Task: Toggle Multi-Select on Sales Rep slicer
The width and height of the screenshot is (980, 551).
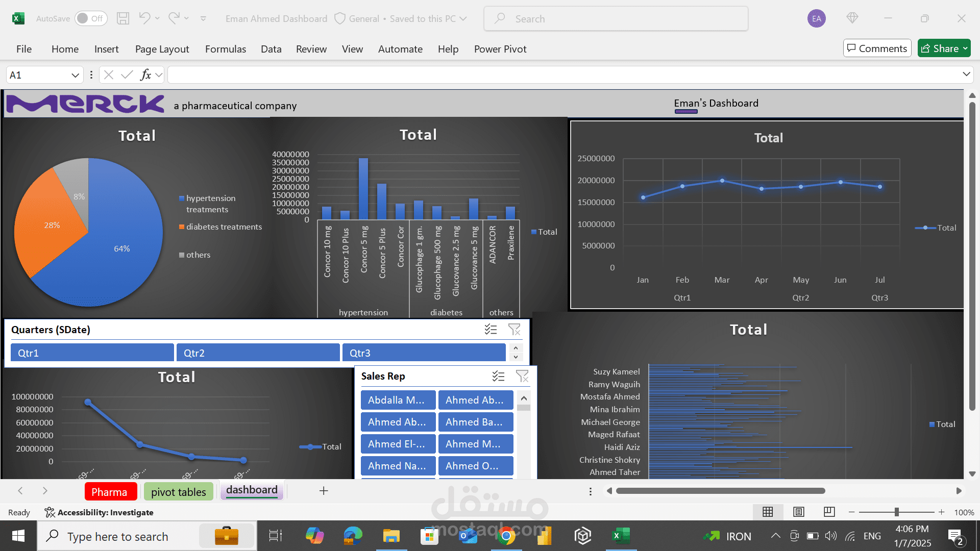Action: (x=498, y=376)
